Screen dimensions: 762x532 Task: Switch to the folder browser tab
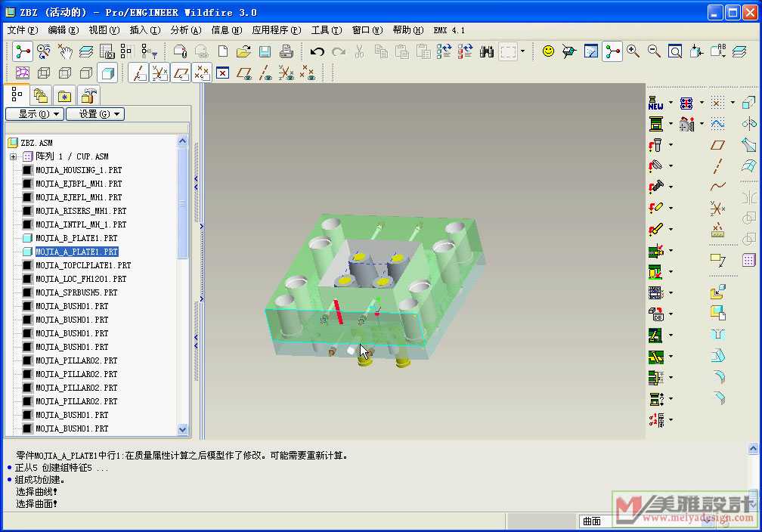(x=41, y=95)
